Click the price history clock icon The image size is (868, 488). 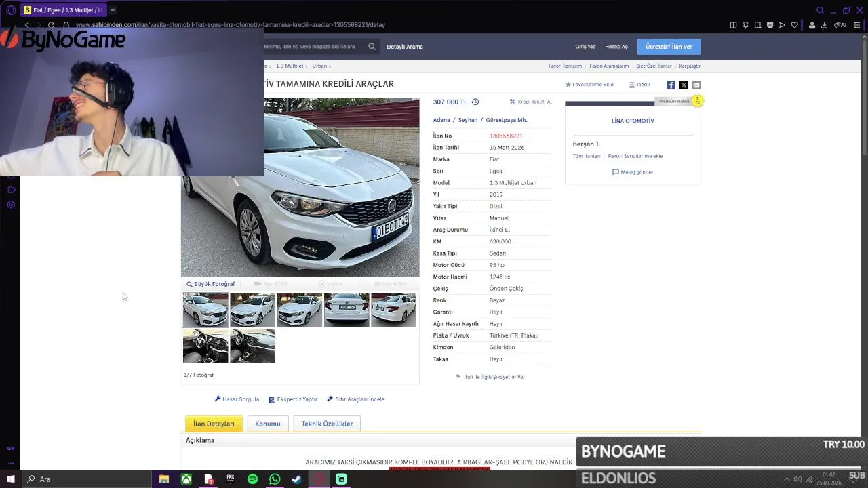475,102
